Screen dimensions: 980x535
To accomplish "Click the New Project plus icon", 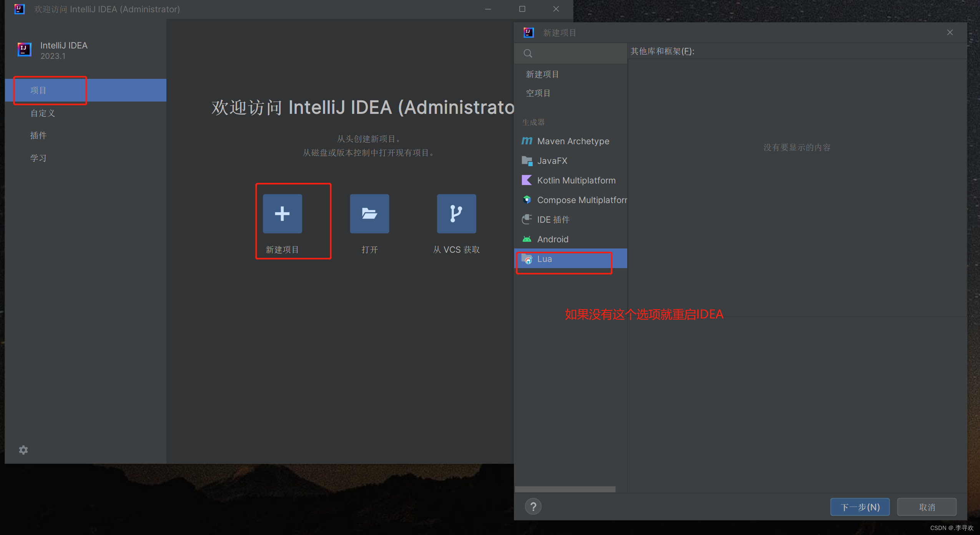I will click(x=282, y=213).
